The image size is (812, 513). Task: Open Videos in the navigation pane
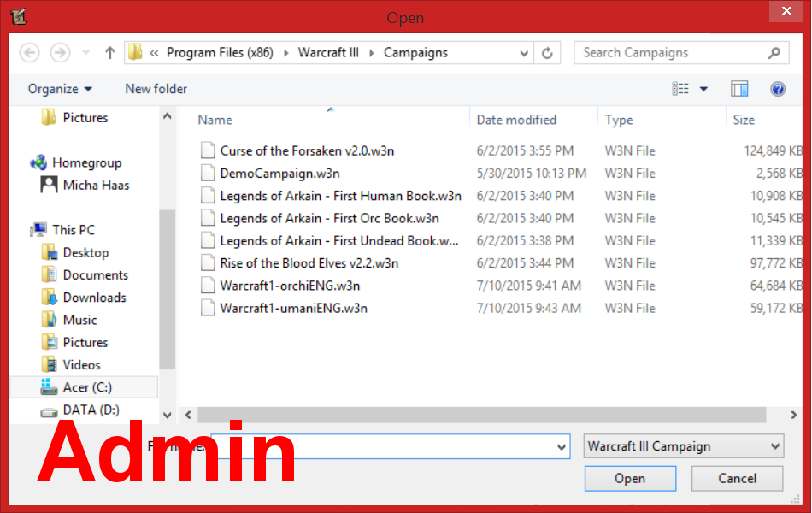coord(81,365)
